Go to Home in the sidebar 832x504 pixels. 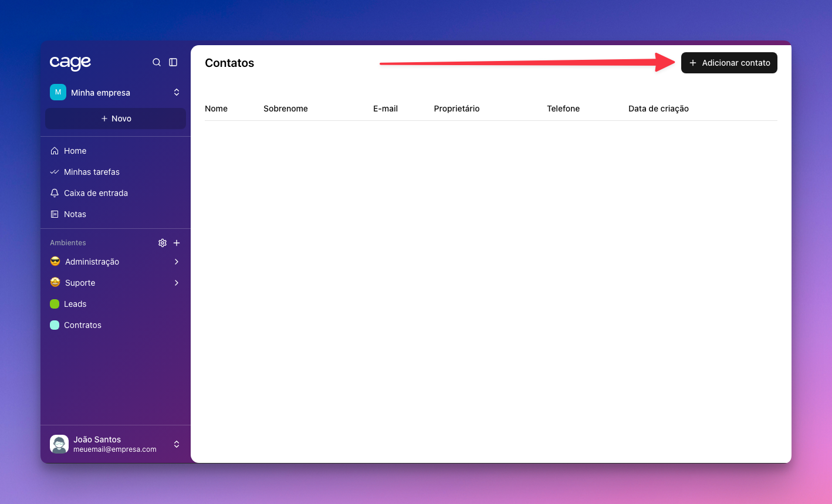point(75,151)
